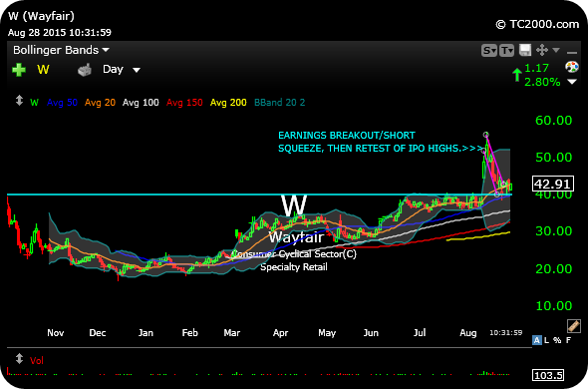Click the Nov date axis label
Image resolution: width=588 pixels, height=389 pixels.
click(x=56, y=333)
